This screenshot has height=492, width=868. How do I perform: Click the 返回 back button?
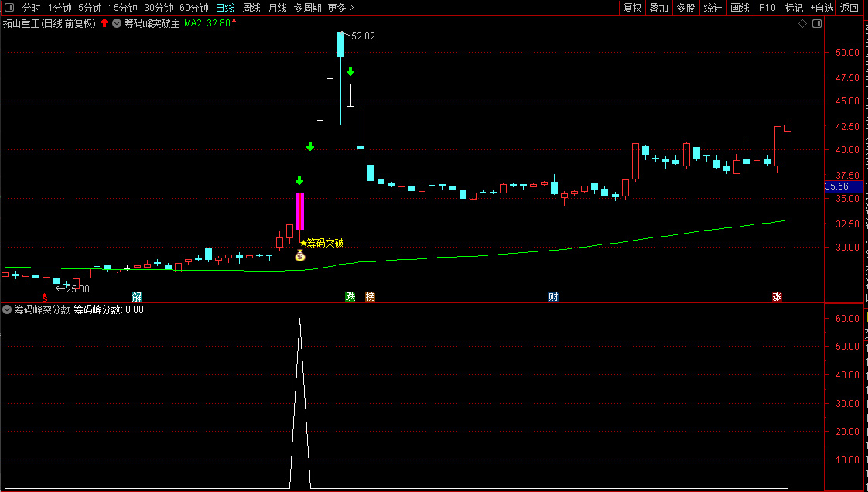(849, 8)
